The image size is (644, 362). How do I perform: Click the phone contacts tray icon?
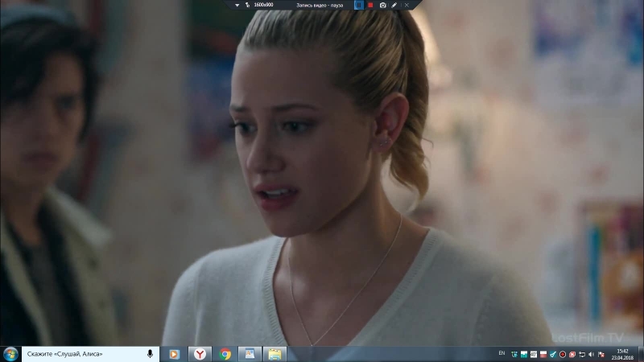coord(514,354)
